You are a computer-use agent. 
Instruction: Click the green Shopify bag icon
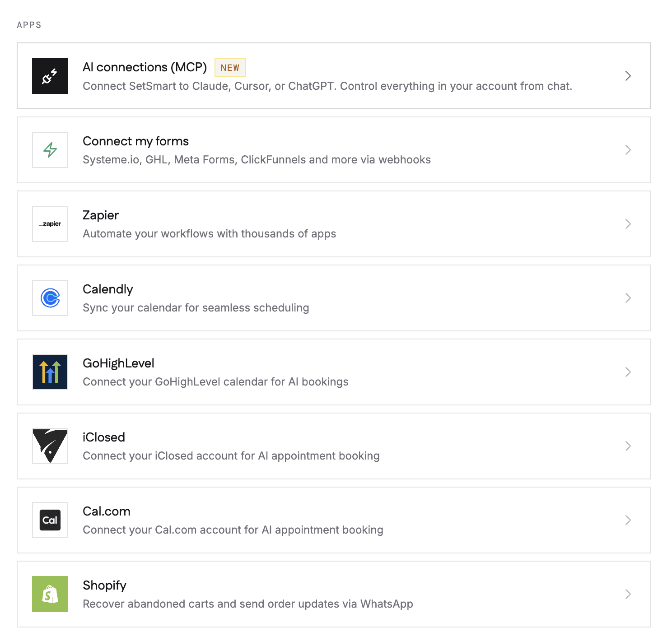[50, 594]
